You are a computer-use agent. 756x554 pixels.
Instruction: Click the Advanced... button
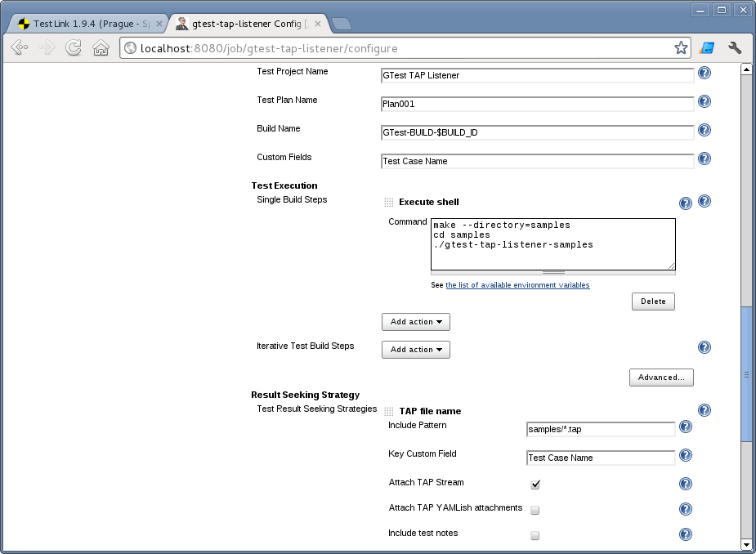pyautogui.click(x=661, y=378)
